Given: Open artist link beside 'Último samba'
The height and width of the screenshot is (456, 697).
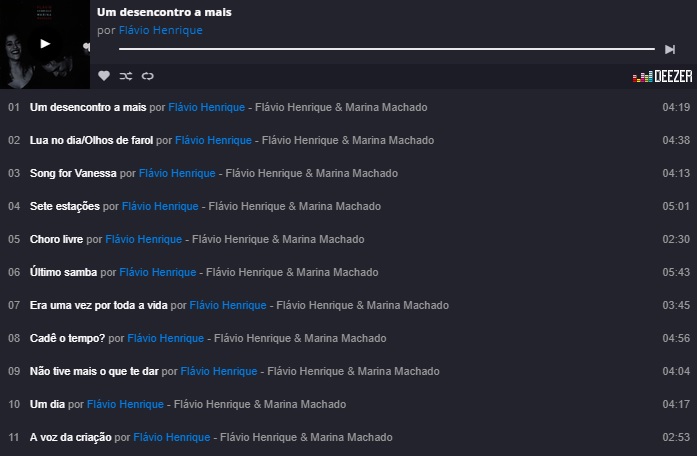Looking at the screenshot, I should (158, 272).
